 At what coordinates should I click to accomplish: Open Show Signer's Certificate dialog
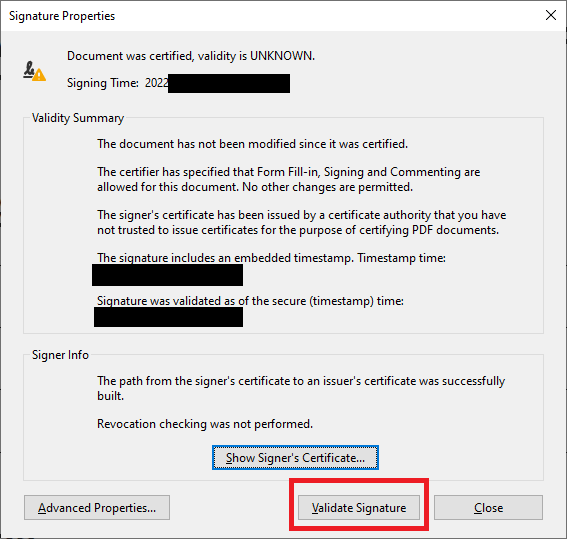[295, 458]
